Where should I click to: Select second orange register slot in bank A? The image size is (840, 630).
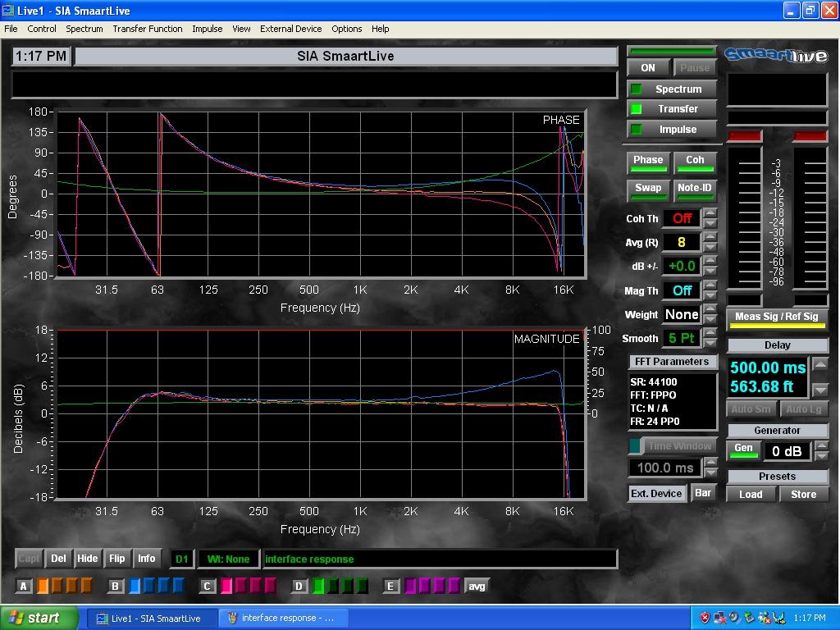point(57,586)
